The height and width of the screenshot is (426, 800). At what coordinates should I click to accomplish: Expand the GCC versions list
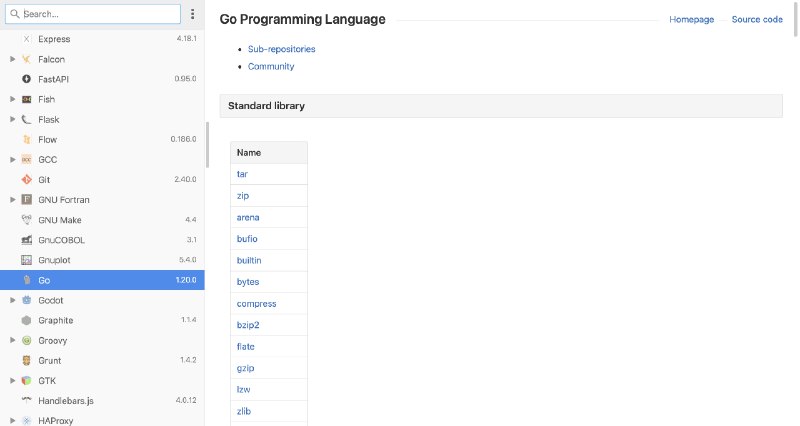pyautogui.click(x=13, y=160)
